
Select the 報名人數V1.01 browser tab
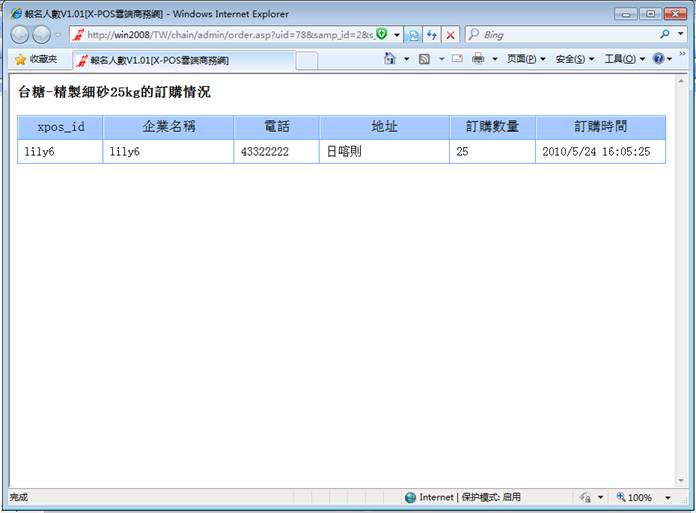[160, 61]
